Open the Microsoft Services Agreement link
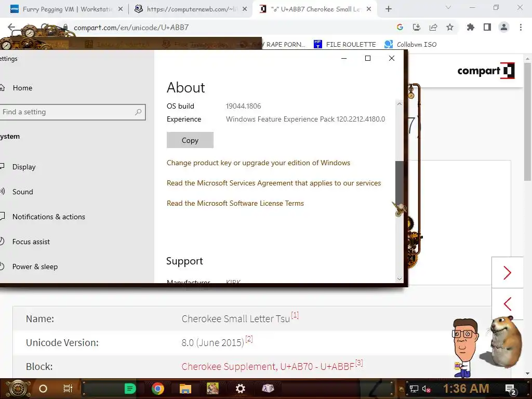This screenshot has height=399, width=532. [274, 183]
